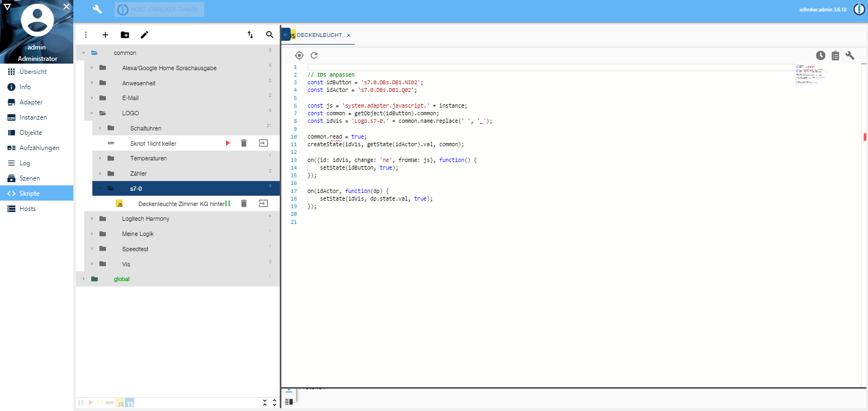Screen dimensions: 868x411
Task: Start the Skript 1licht keller script
Action: point(228,143)
